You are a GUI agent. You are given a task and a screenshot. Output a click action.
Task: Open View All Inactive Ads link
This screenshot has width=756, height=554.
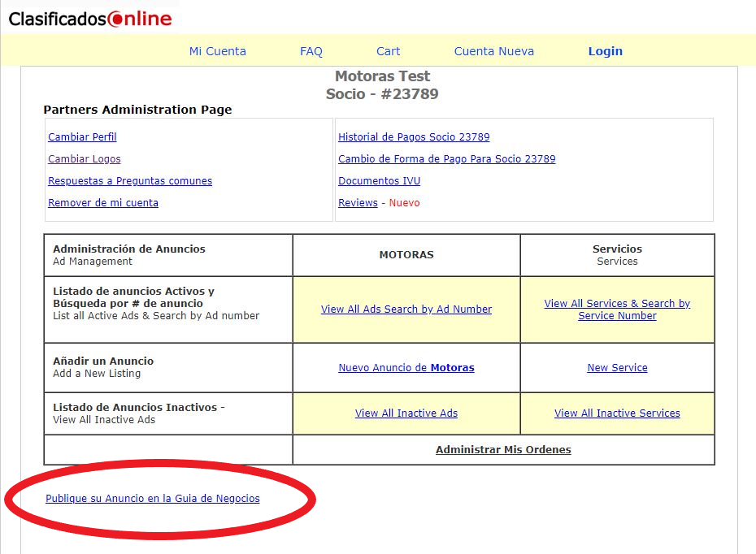pos(406,413)
